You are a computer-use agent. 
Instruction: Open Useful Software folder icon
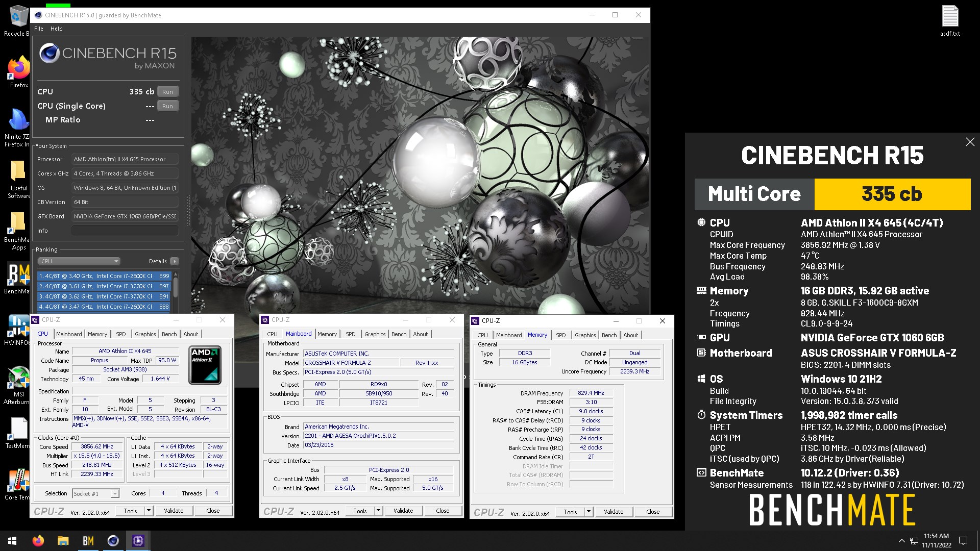[18, 179]
